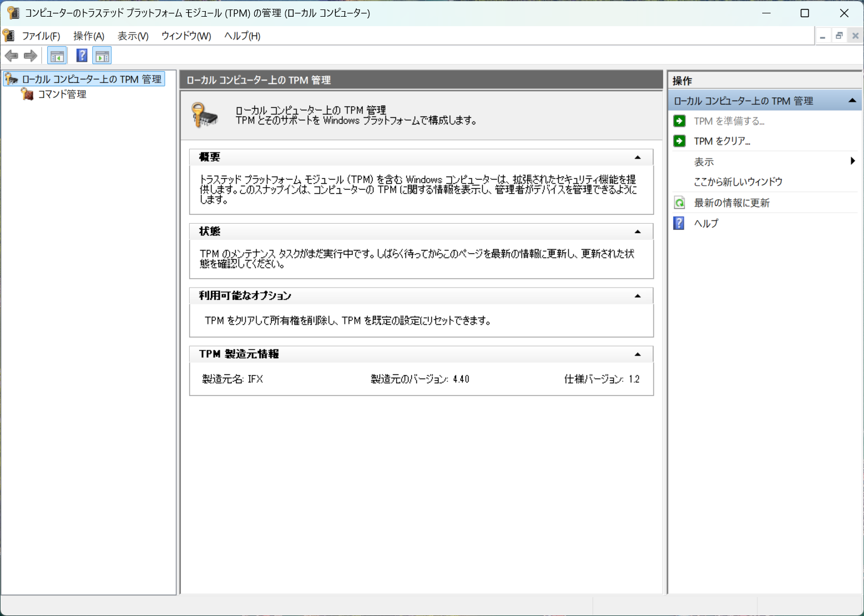Toggle the action pane toolbar icon

tap(102, 56)
